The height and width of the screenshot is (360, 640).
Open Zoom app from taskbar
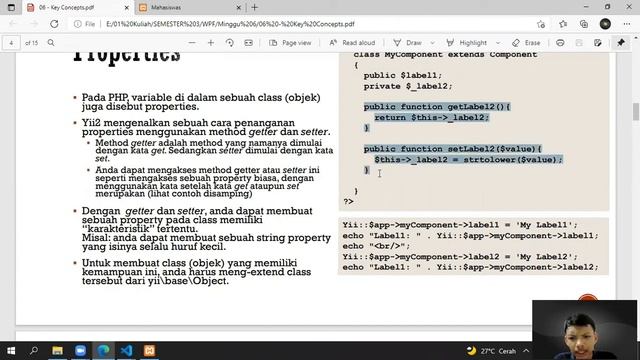(80, 351)
